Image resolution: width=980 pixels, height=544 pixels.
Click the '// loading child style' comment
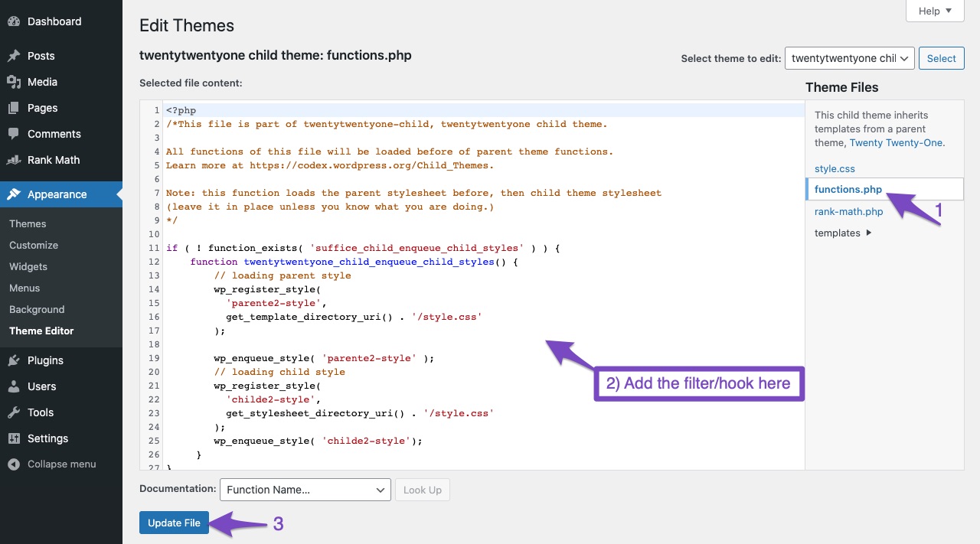[x=279, y=372]
